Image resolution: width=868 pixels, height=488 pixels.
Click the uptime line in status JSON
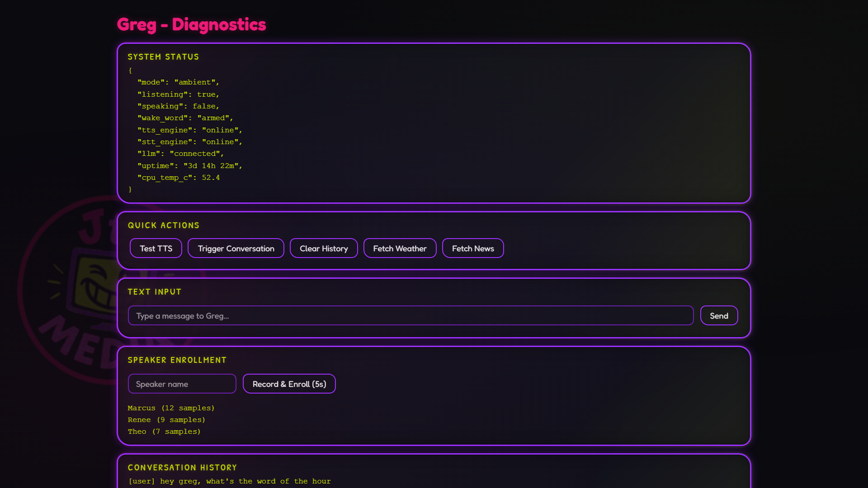pos(190,166)
